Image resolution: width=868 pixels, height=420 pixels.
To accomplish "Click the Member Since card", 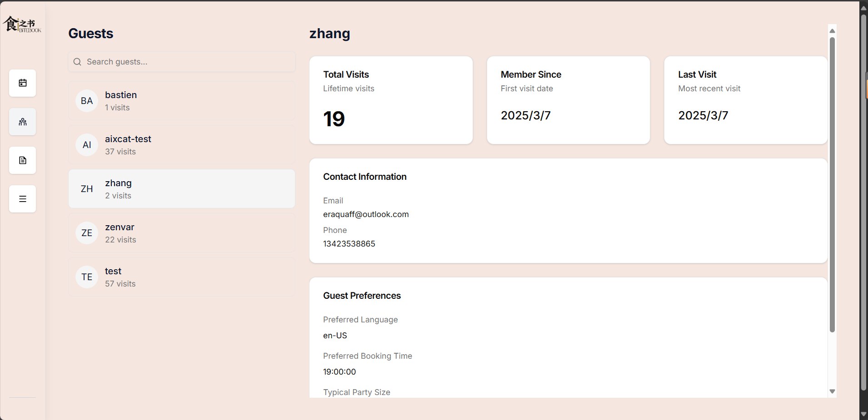I will point(568,100).
